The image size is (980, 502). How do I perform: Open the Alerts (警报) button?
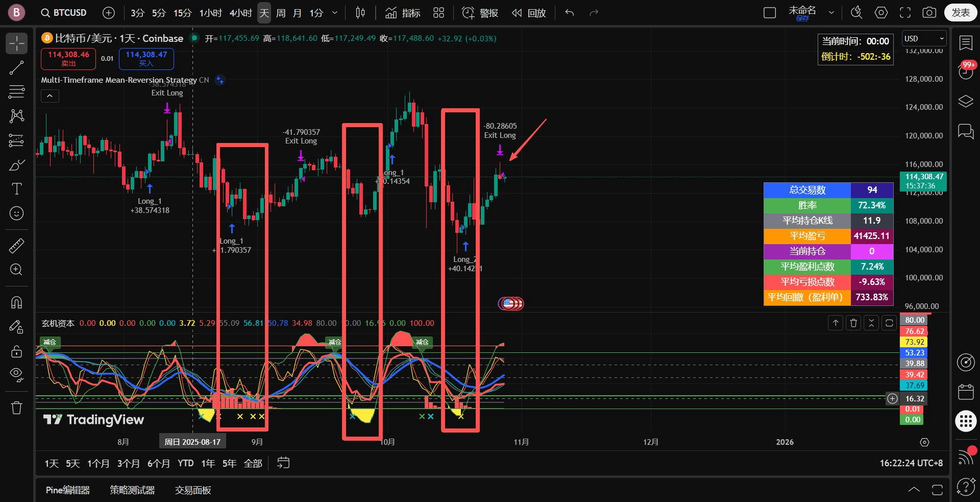(x=480, y=13)
